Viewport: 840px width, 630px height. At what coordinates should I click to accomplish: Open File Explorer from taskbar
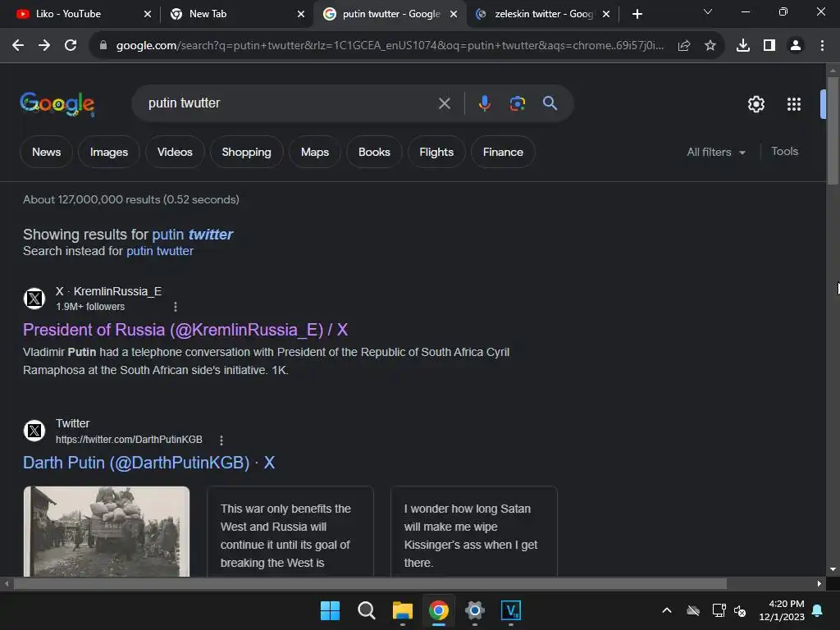click(402, 610)
